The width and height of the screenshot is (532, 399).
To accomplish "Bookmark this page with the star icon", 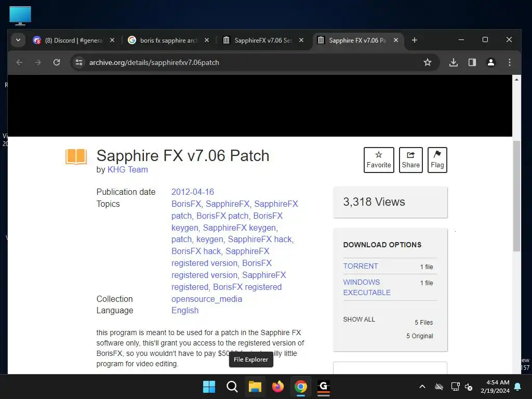I will click(428, 62).
